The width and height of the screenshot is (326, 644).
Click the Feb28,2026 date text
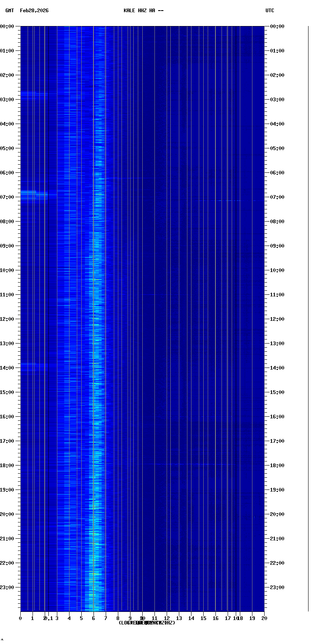(x=34, y=11)
